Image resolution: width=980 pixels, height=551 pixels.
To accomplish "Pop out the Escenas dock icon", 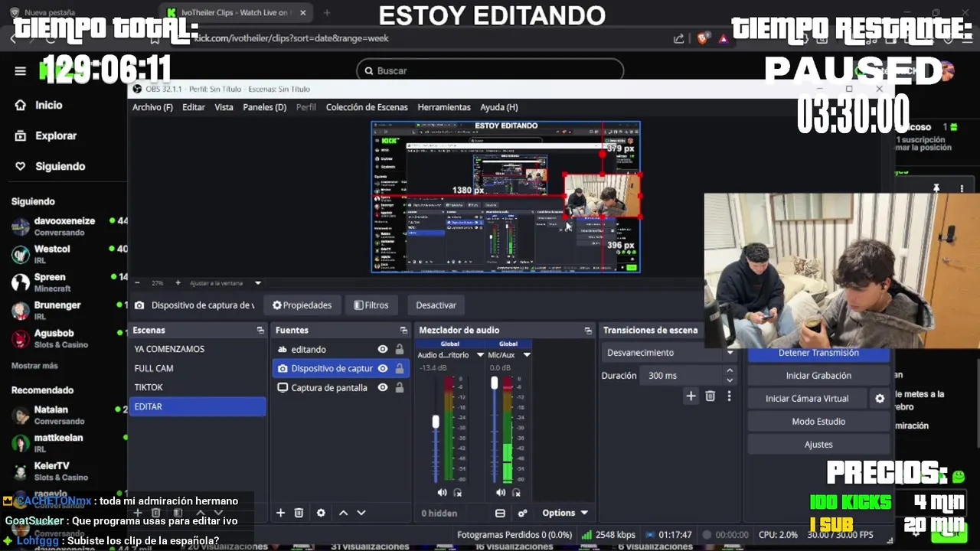I will [x=260, y=330].
